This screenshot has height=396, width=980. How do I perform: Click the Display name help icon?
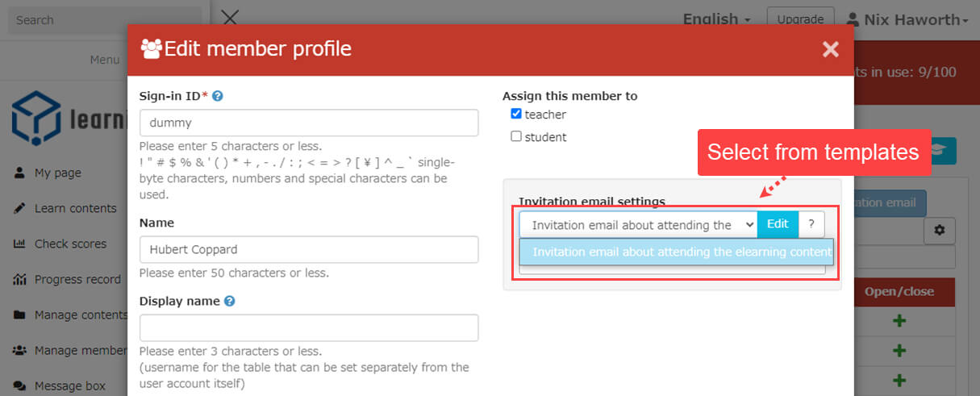point(229,301)
